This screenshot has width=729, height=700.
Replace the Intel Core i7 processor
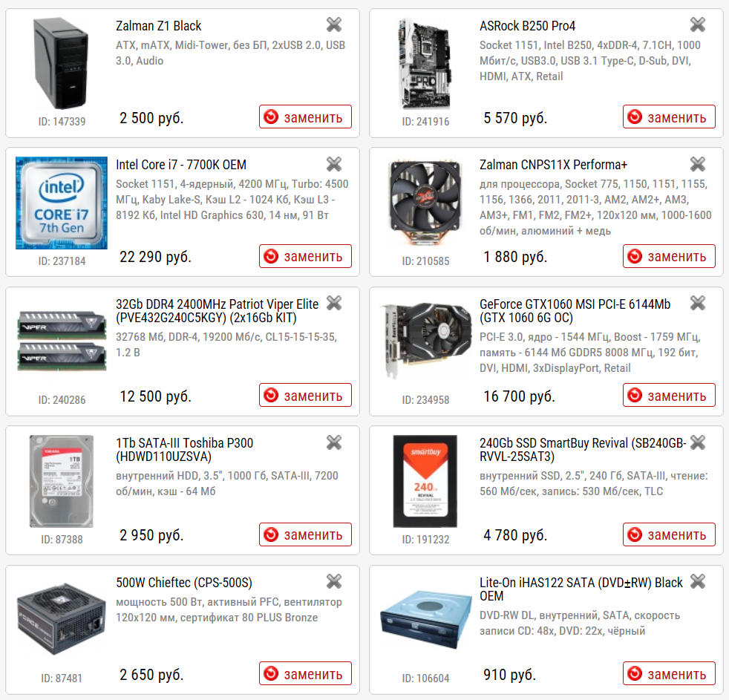coord(305,256)
